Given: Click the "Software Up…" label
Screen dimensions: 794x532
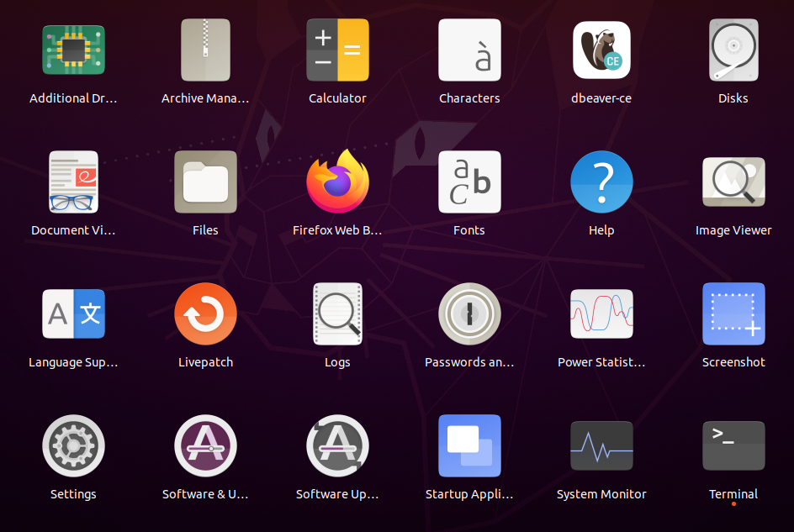Looking at the screenshot, I should click(x=338, y=494).
